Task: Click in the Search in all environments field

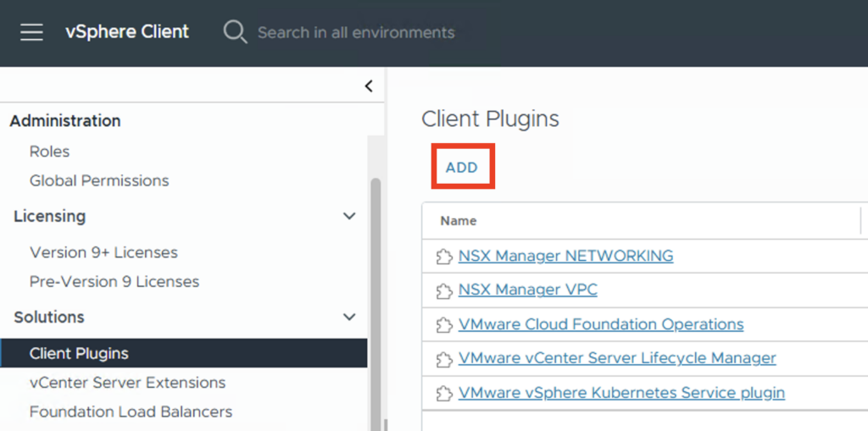Action: click(x=356, y=32)
